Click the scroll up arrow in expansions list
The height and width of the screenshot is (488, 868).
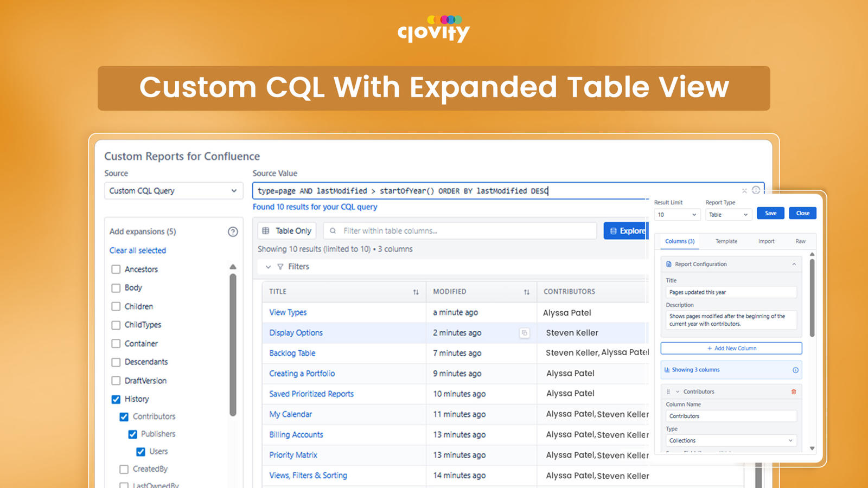pos(233,267)
